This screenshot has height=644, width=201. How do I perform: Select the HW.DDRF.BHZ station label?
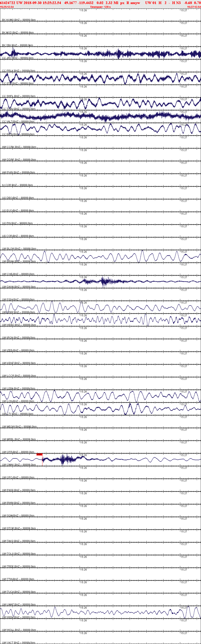[x=19, y=160]
